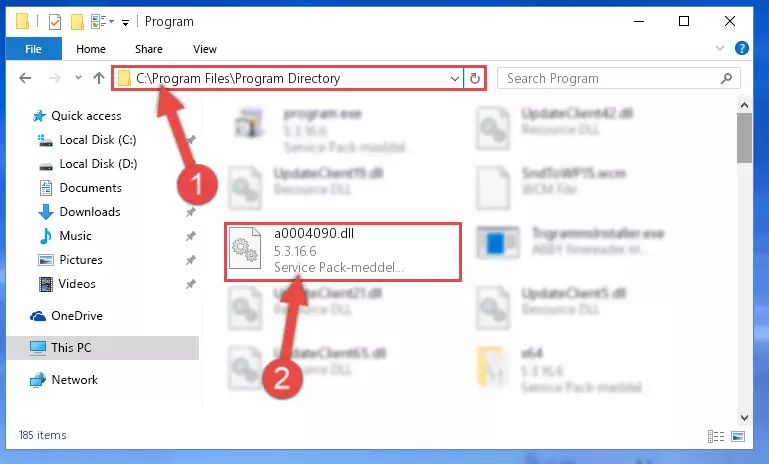Viewport: 769px width, 464px height.
Task: Expand the ribbon with the chevron
Action: 719,48
